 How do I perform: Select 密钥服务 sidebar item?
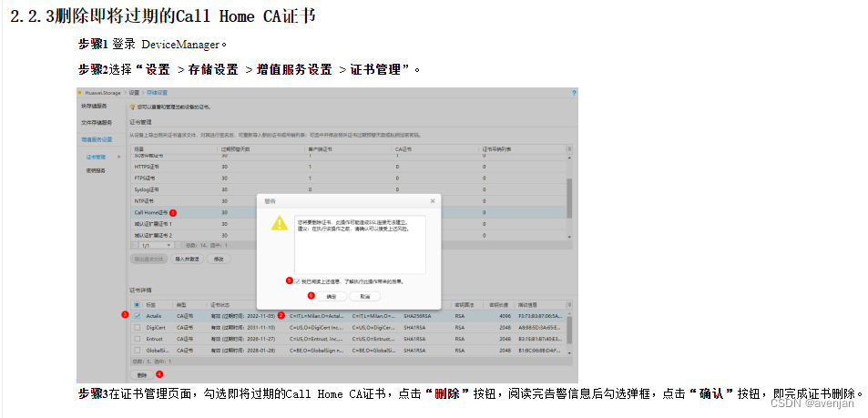point(96,170)
